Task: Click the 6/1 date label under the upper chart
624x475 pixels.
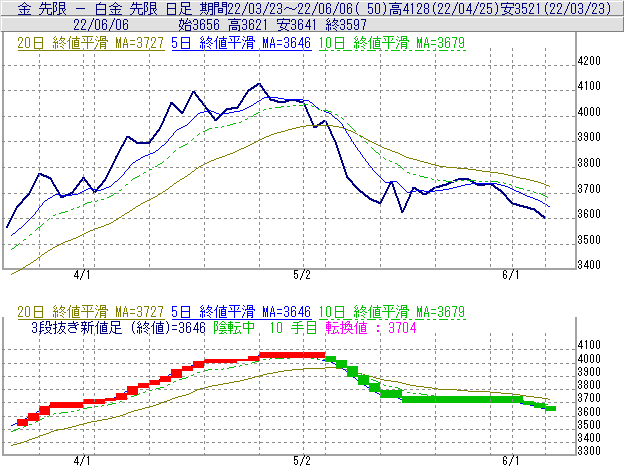Action: [x=511, y=275]
